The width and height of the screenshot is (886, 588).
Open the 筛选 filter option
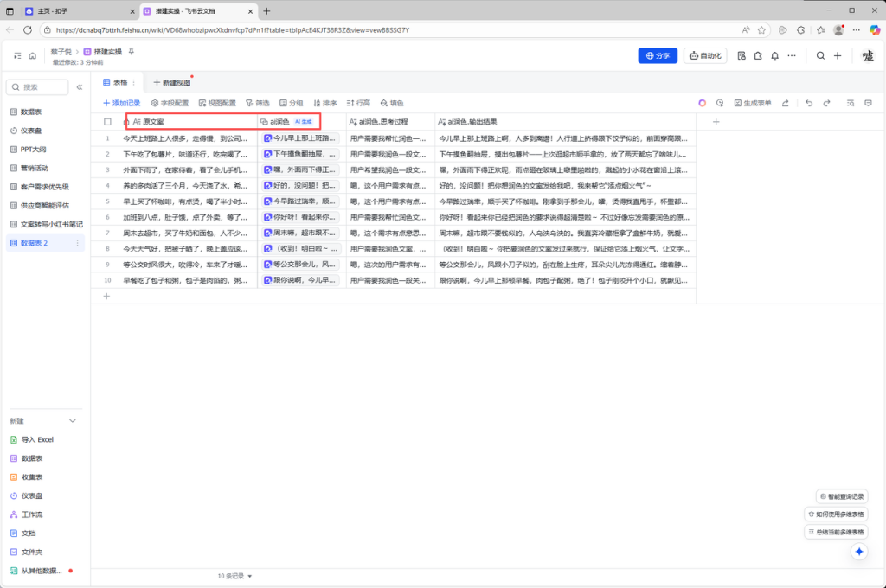coord(258,103)
